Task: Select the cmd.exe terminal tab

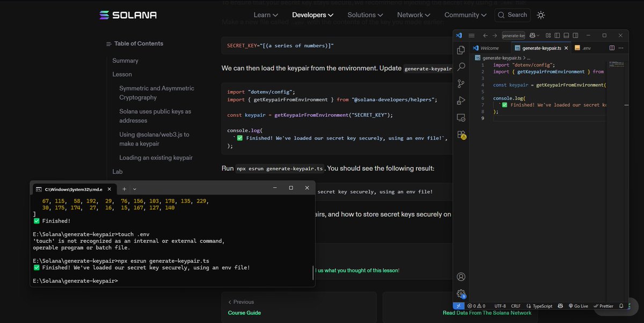Action: (74, 189)
